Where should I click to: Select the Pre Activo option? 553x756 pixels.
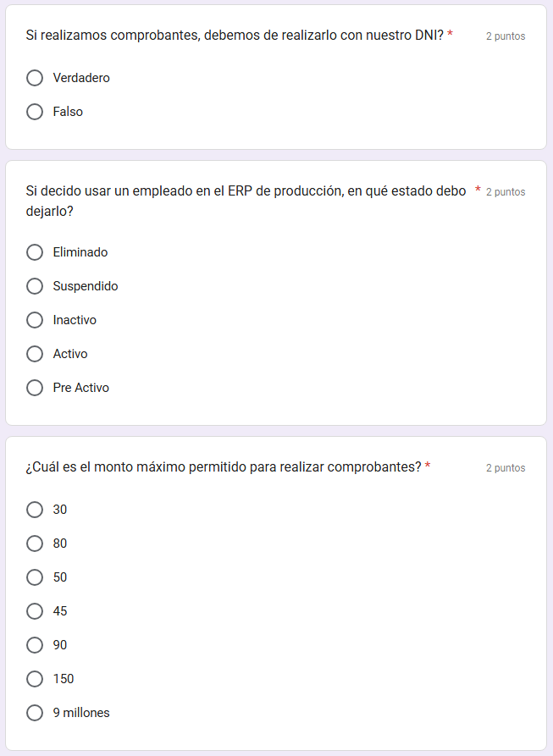click(35, 388)
